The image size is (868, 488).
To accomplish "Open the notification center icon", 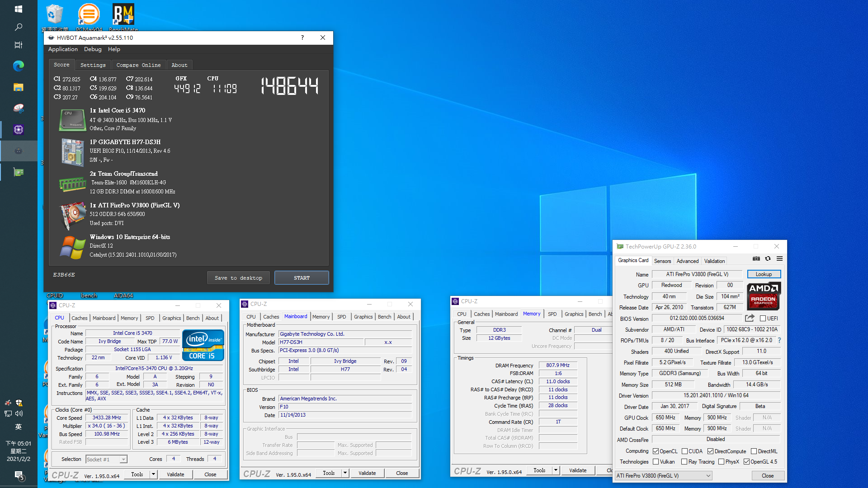I will [19, 475].
